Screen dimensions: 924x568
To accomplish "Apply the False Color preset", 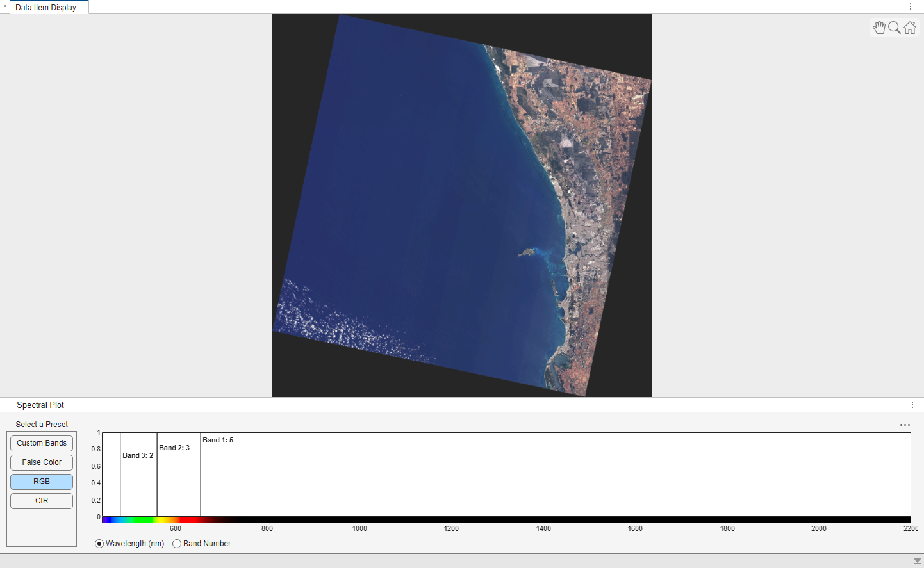I will 41,462.
